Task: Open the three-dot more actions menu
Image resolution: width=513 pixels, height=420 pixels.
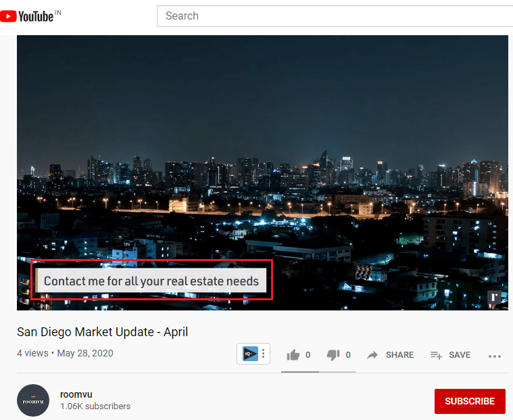Action: [x=494, y=356]
